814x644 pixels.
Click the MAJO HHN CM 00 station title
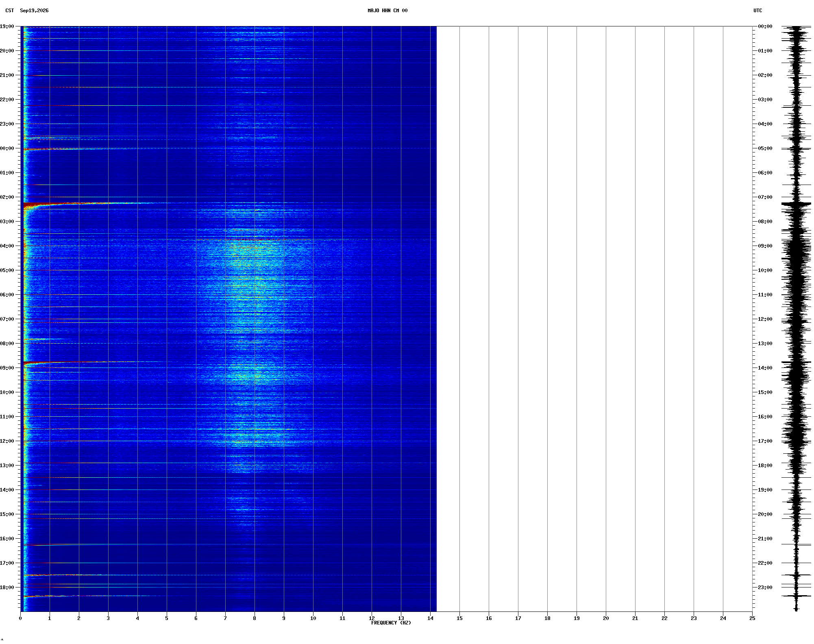(x=387, y=11)
